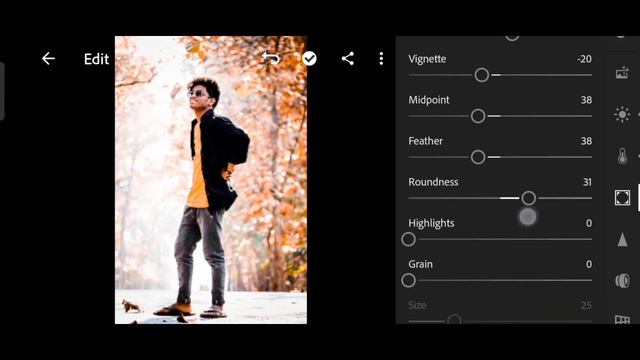The width and height of the screenshot is (640, 360).
Task: Open the Optics lens panel
Action: (622, 281)
